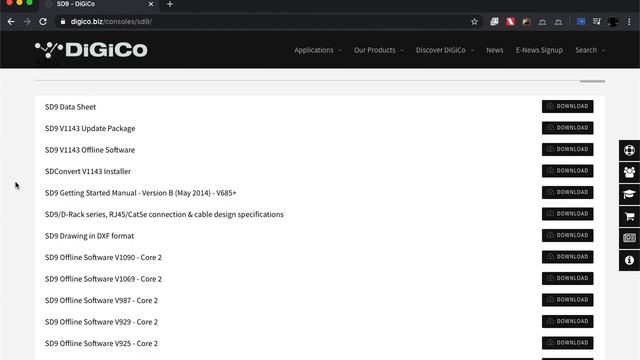
Task: Close the SD9 - DiGiCo tab
Action: 151,4
